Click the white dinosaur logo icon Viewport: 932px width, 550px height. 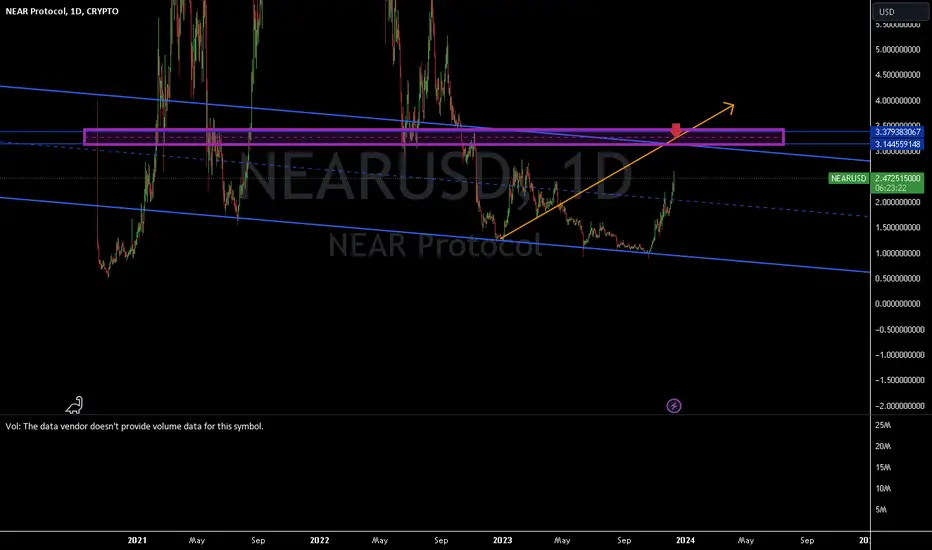pyautogui.click(x=74, y=405)
